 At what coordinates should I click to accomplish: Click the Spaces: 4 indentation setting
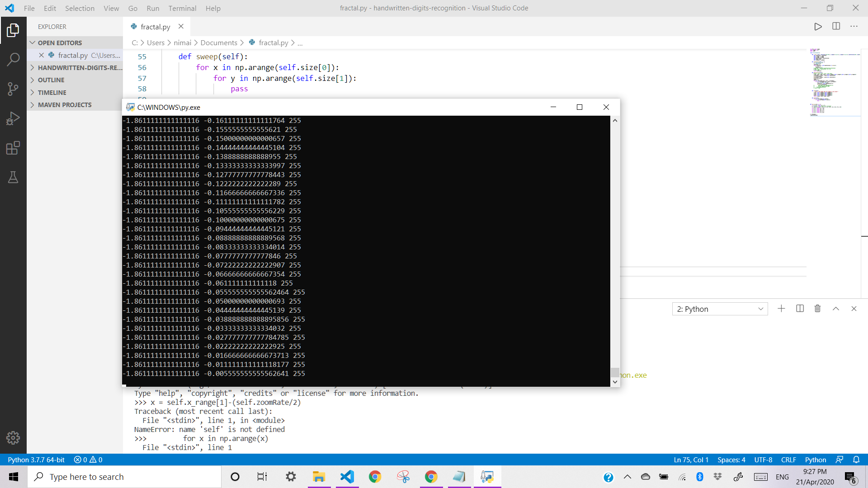pos(731,460)
